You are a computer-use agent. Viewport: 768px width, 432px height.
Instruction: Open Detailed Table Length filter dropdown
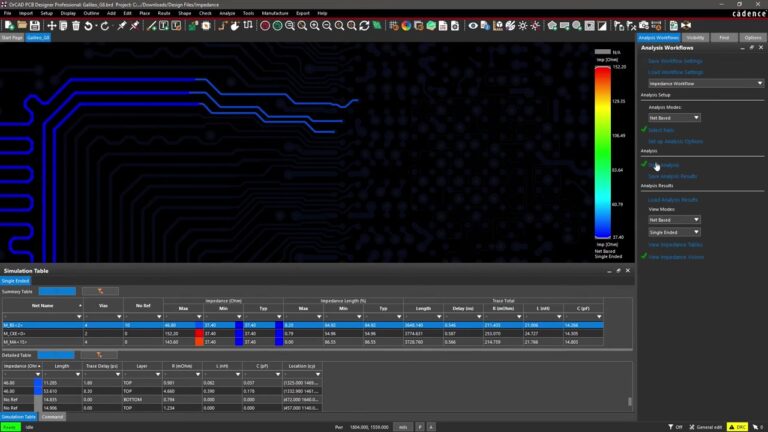(x=77, y=375)
